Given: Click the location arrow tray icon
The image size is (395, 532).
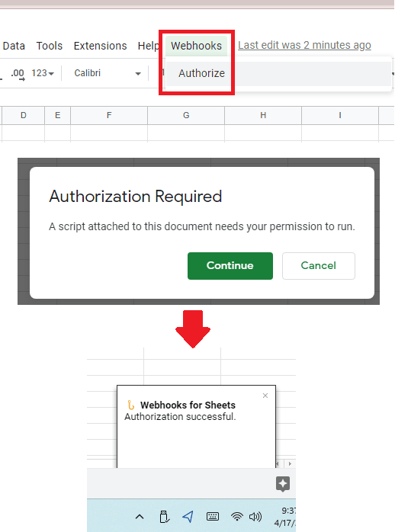Looking at the screenshot, I should click(188, 517).
